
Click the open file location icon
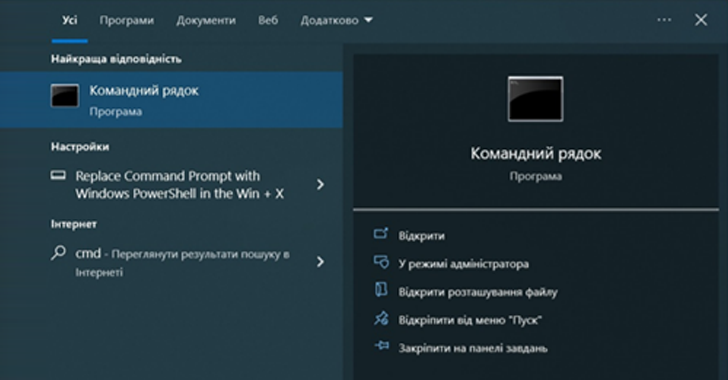coord(381,290)
